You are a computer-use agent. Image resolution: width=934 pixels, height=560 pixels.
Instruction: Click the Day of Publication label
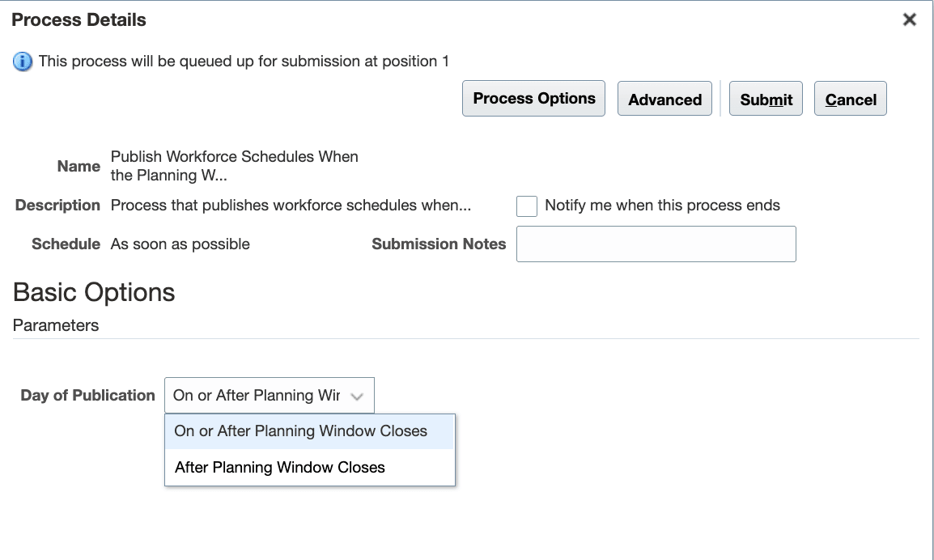87,396
